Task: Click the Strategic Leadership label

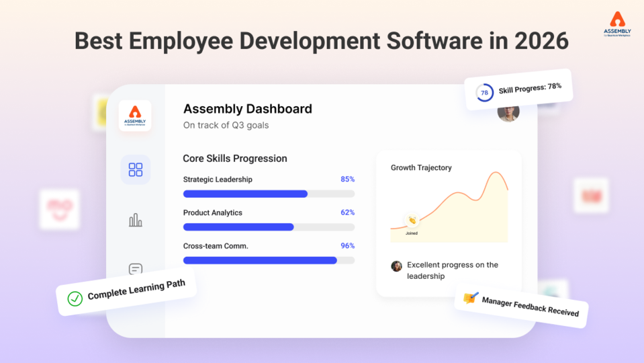Action: tap(218, 179)
